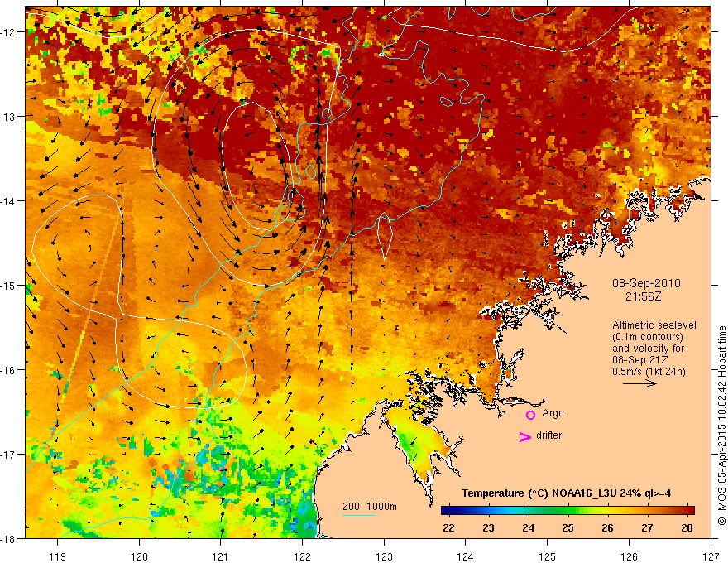Click the color bar value 27
This screenshot has height=563, width=728.
(x=647, y=528)
